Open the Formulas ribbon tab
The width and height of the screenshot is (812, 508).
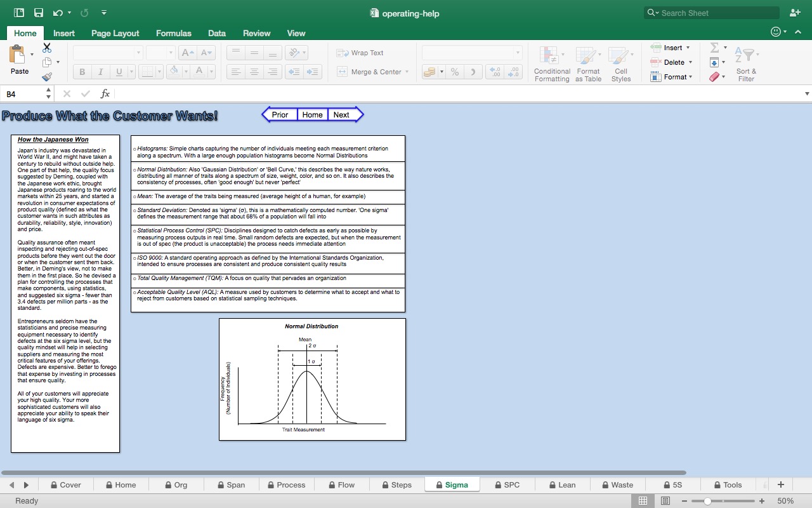(x=173, y=33)
